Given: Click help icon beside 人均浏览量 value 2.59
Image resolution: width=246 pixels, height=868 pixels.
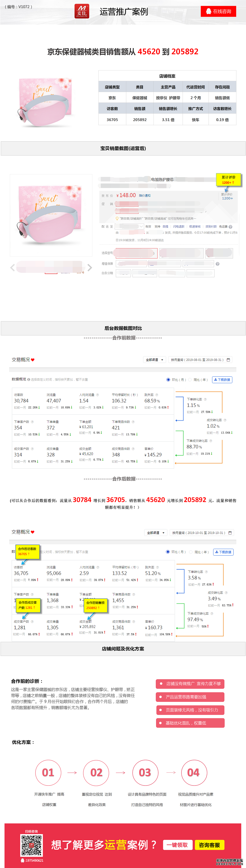Looking at the screenshot, I should tap(98, 567).
